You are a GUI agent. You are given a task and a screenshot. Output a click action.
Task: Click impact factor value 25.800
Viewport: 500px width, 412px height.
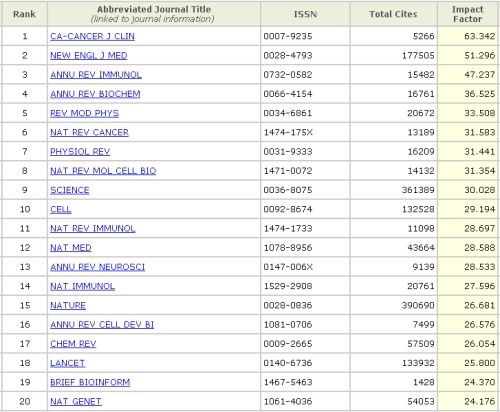tap(479, 363)
